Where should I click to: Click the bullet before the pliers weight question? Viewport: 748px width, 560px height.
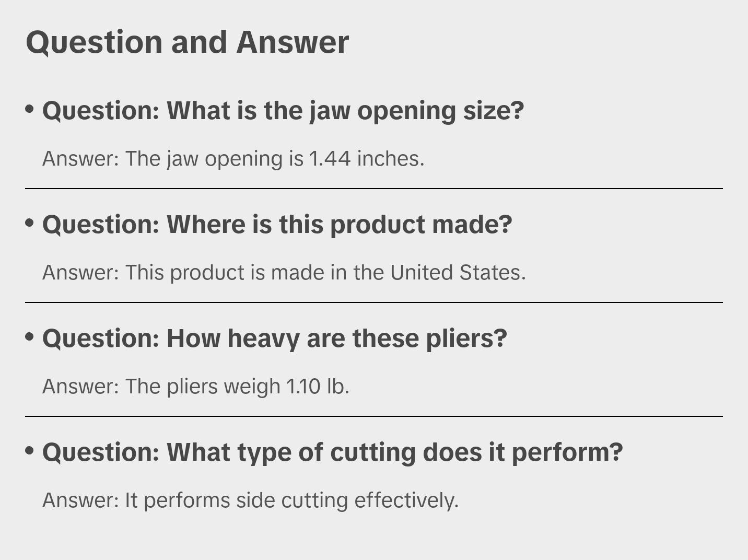[x=30, y=337]
